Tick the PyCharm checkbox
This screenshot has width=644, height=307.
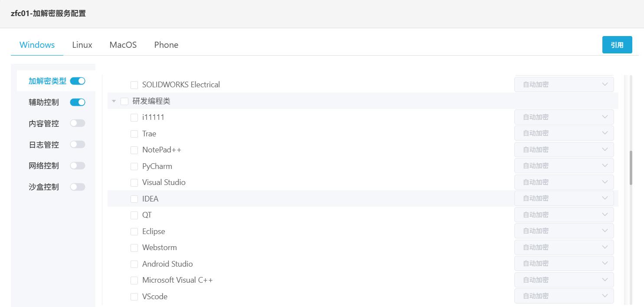134,166
